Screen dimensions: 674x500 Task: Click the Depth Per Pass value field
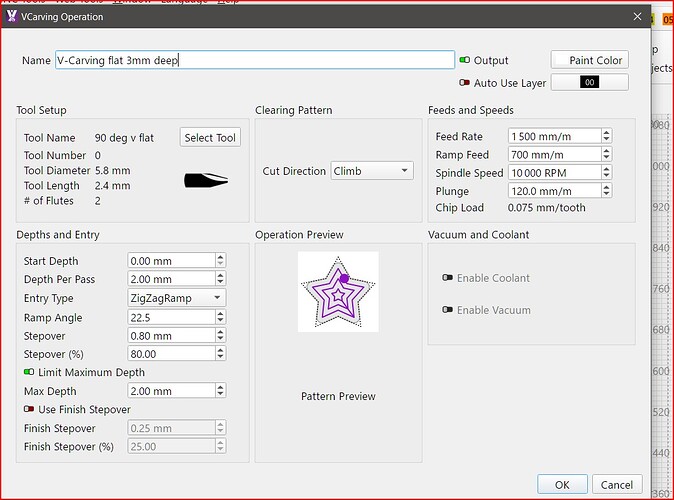[172, 279]
